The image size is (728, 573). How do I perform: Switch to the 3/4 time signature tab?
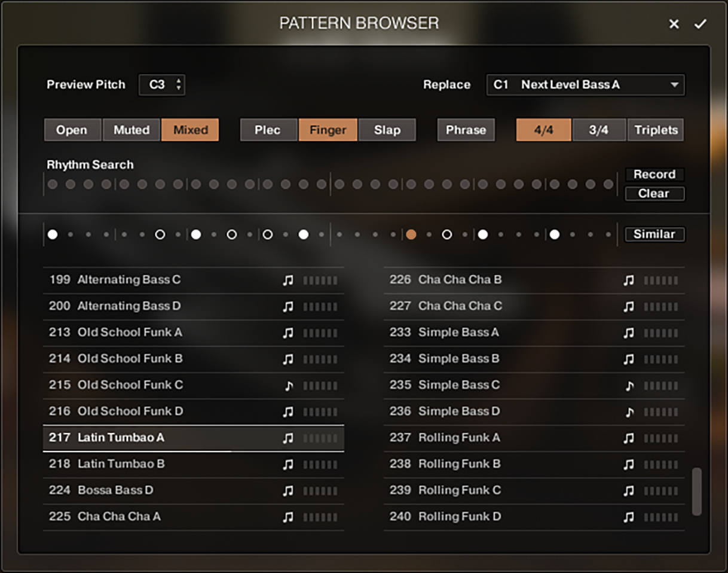point(599,130)
